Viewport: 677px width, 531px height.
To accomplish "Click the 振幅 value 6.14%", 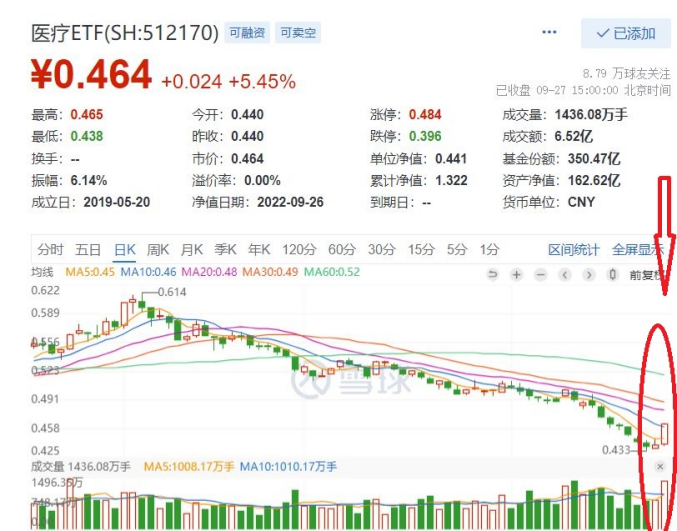I will point(89,180).
